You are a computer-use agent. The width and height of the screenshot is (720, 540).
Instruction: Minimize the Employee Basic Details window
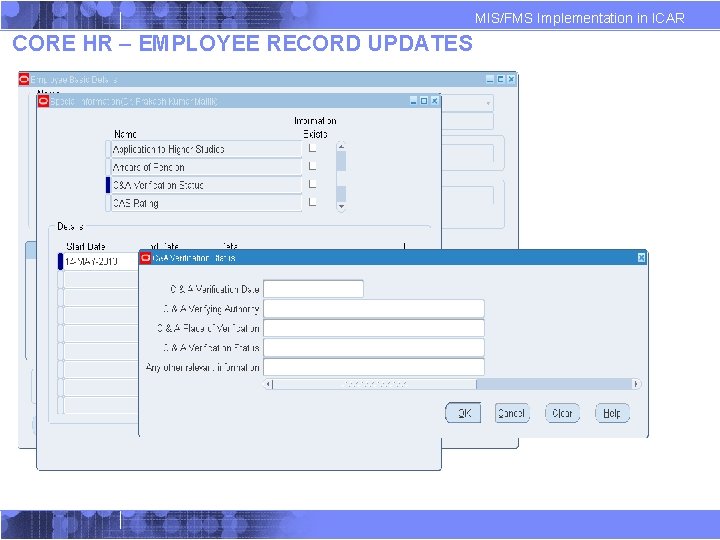pyautogui.click(x=490, y=79)
